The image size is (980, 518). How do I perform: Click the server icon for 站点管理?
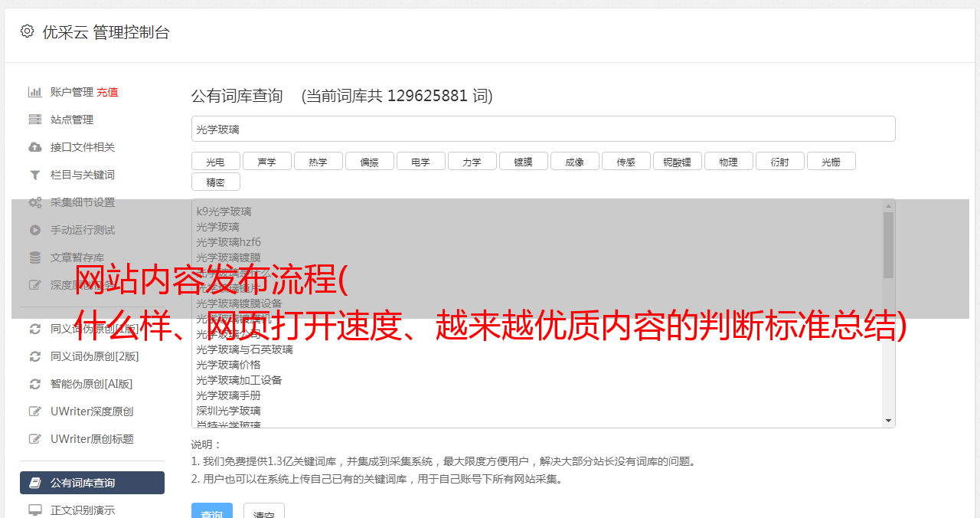34,120
